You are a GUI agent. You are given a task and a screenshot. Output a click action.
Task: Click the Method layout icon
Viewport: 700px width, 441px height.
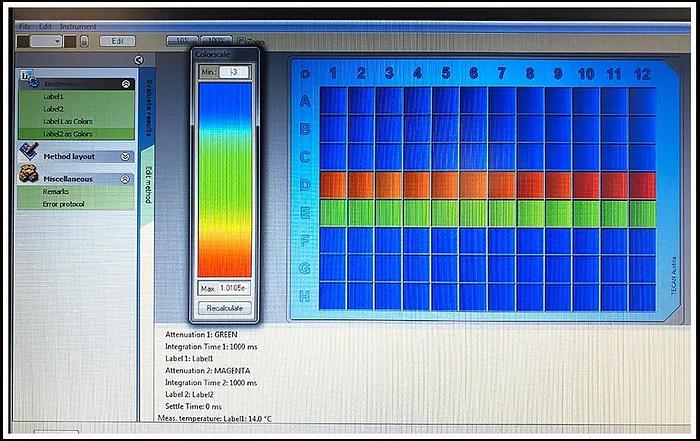(x=30, y=151)
